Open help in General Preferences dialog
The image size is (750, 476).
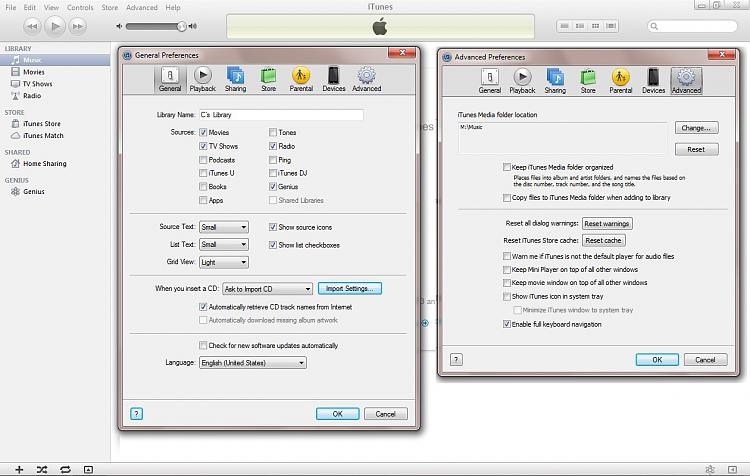click(136, 414)
